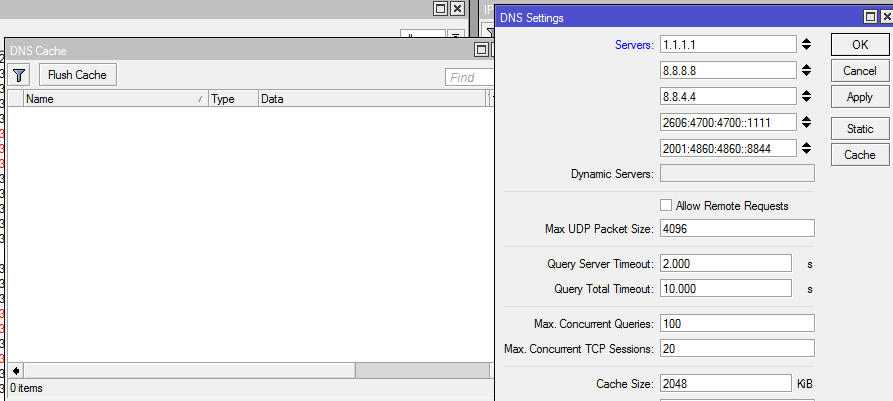Click the blue Servers: label

coord(634,45)
